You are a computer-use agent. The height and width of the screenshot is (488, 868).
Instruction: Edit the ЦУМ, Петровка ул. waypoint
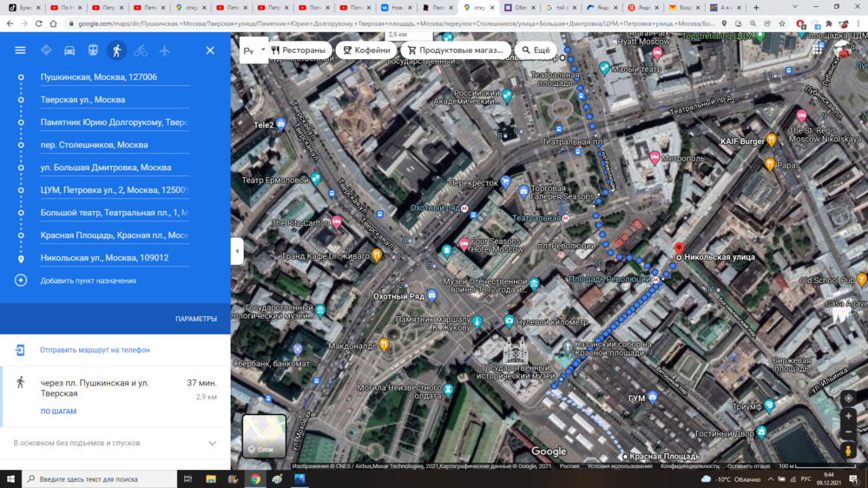115,190
